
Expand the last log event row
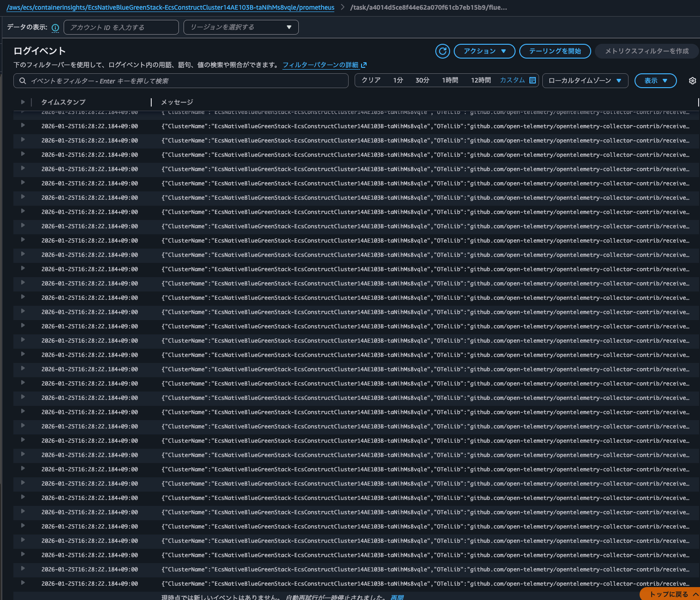point(23,583)
